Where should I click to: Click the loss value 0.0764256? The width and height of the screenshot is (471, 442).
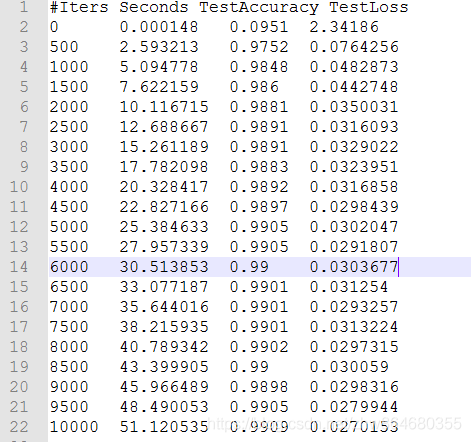354,47
